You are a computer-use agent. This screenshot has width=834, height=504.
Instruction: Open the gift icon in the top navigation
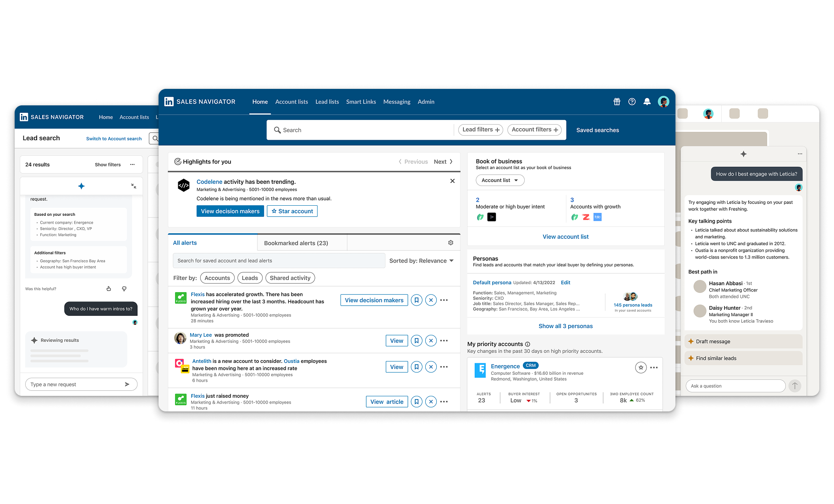(x=617, y=102)
